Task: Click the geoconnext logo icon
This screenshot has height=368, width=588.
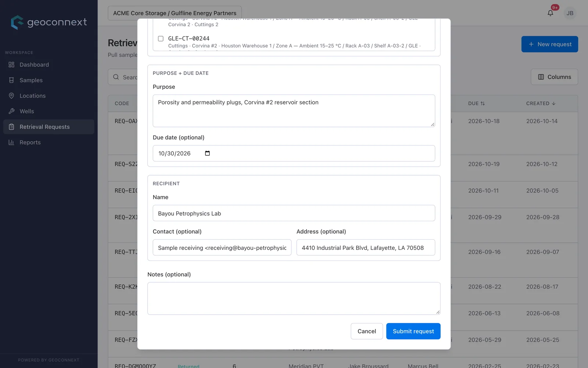Action: point(17,22)
